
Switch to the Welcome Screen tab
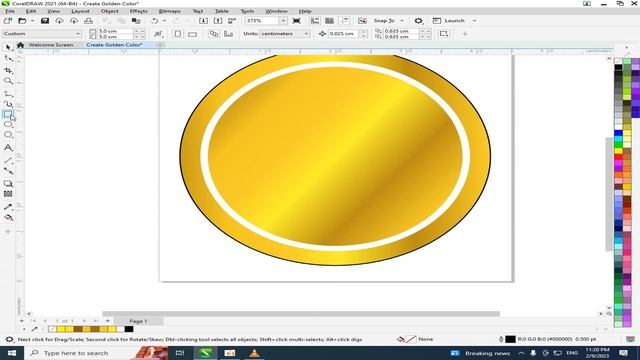tap(51, 45)
